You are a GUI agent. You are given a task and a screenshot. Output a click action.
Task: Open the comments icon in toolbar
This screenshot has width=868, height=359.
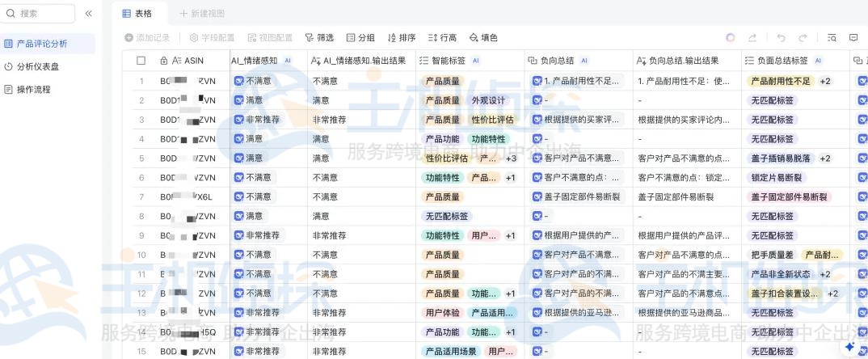pos(853,38)
